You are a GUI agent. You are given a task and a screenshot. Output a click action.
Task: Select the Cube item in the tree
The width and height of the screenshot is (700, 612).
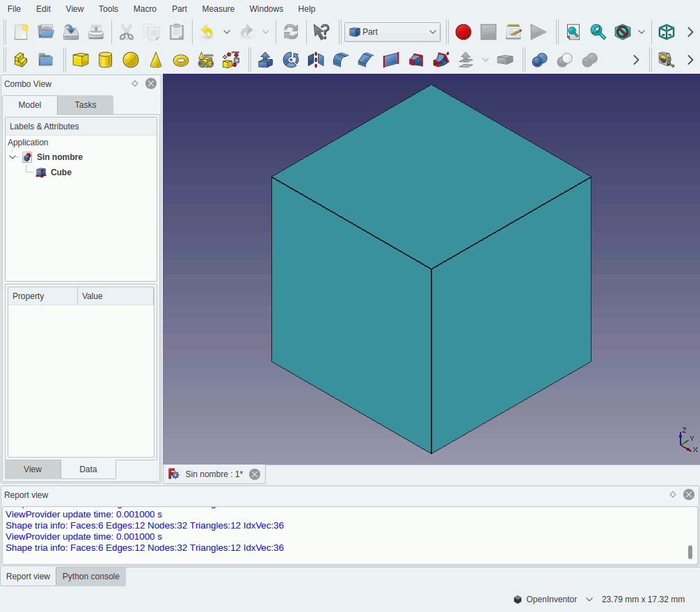click(61, 172)
